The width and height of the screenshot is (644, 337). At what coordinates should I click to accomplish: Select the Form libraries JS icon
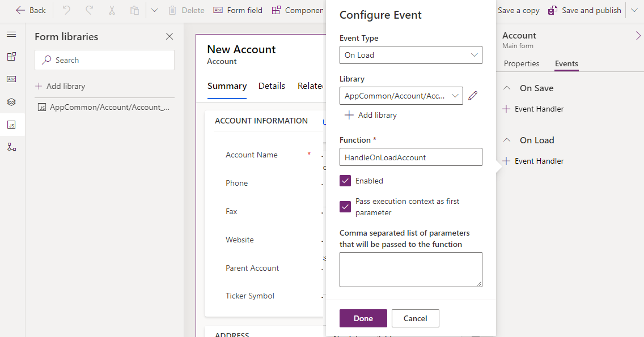(x=11, y=125)
